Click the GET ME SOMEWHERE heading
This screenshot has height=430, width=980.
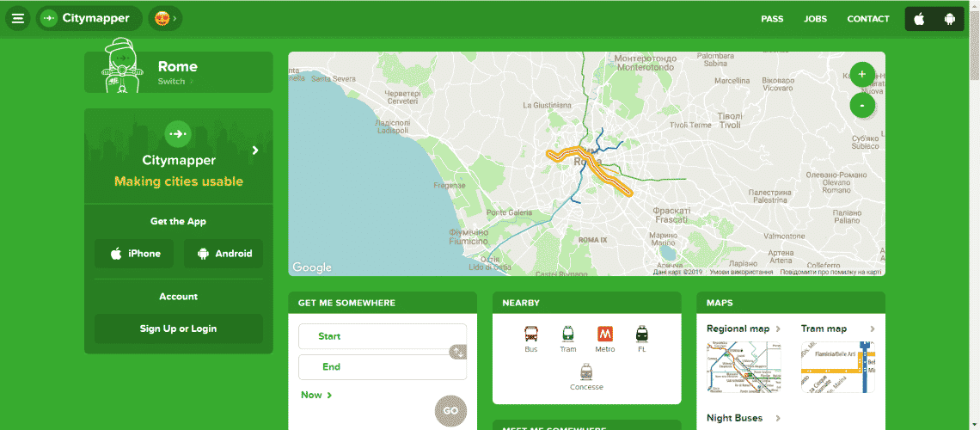coord(347,303)
